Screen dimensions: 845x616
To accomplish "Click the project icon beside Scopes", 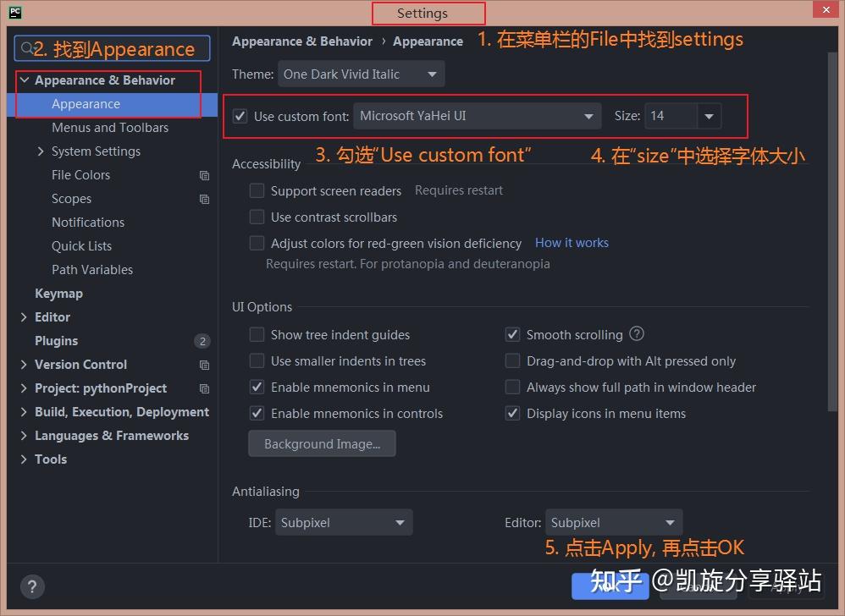I will tap(203, 199).
